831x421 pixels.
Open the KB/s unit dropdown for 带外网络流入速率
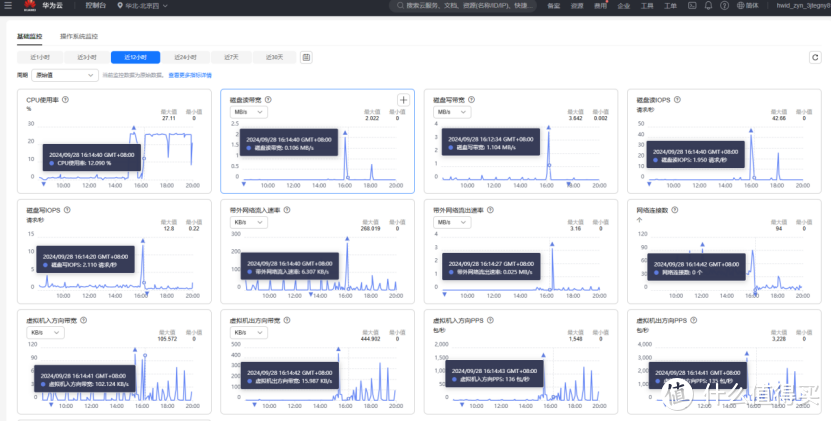(245, 222)
